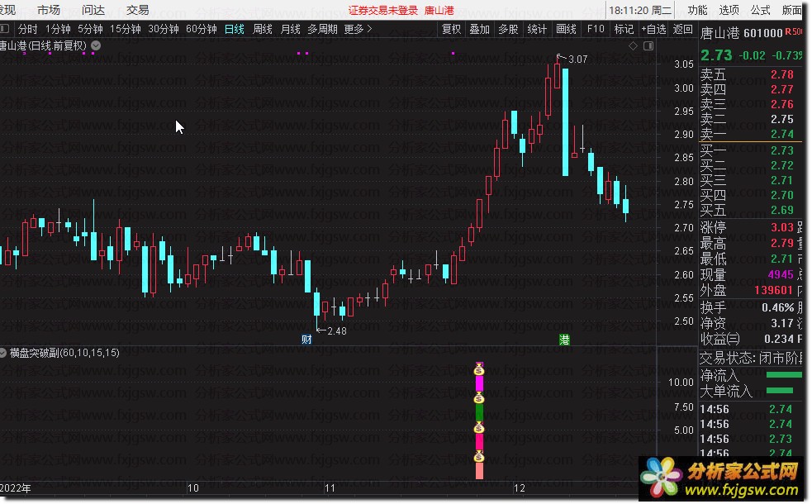Open the 功能 menu
The width and height of the screenshot is (812, 504).
697,10
